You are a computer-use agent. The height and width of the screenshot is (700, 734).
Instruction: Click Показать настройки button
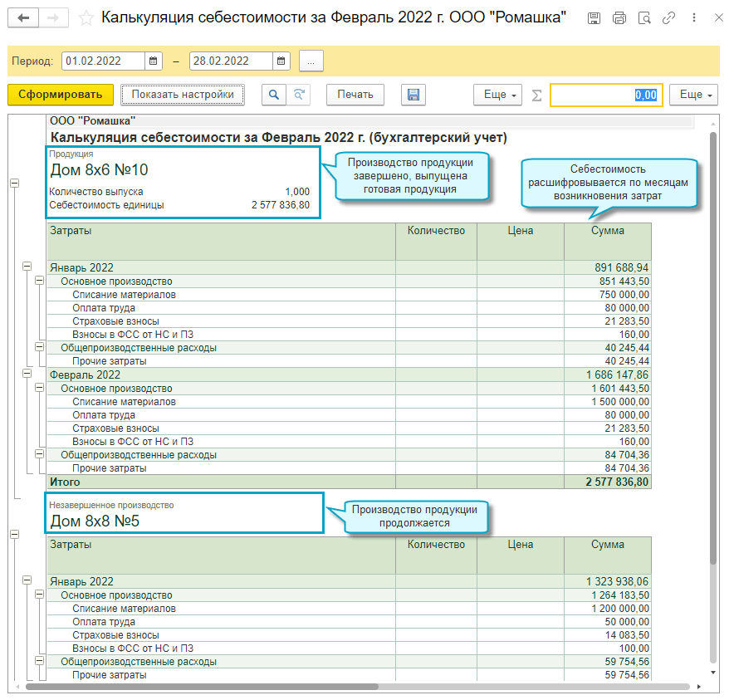coord(183,95)
